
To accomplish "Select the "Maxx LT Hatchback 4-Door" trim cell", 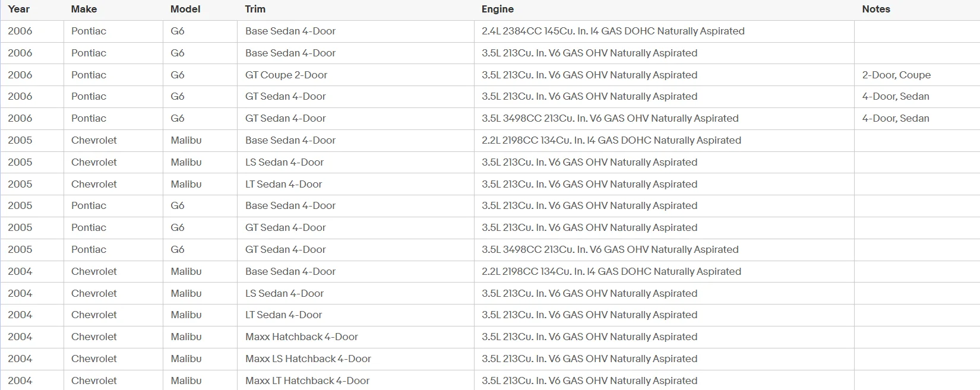I will tap(308, 381).
